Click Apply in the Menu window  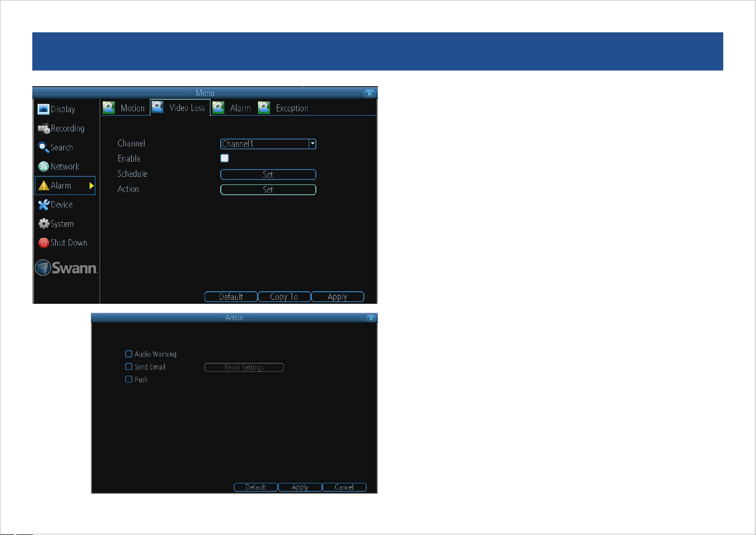337,297
